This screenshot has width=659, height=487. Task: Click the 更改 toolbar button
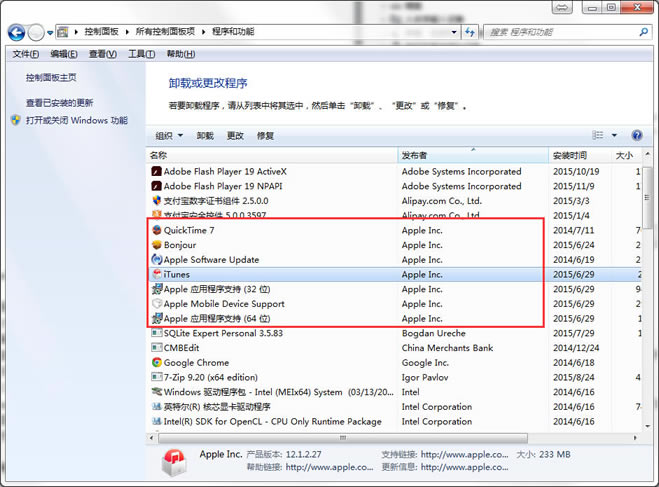pyautogui.click(x=235, y=136)
